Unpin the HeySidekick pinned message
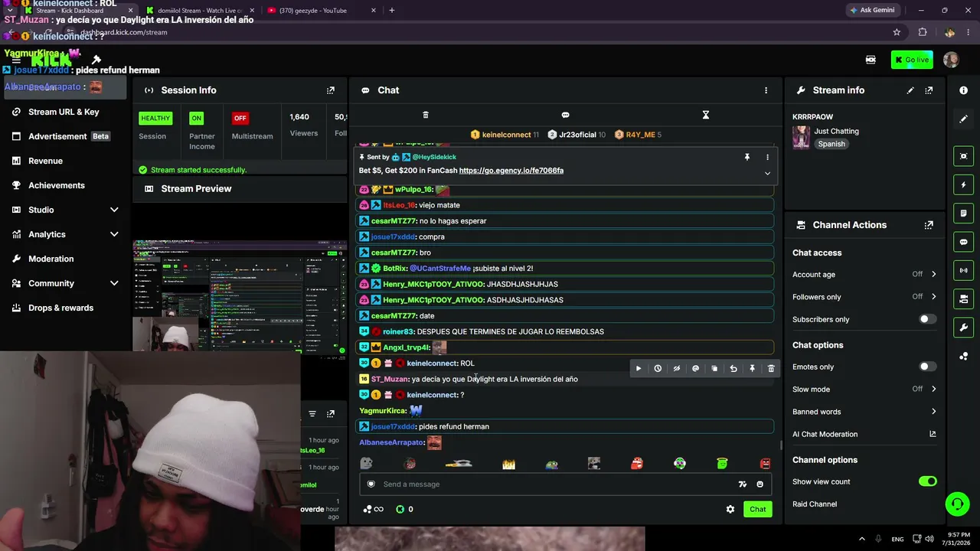This screenshot has width=980, height=551. [747, 157]
